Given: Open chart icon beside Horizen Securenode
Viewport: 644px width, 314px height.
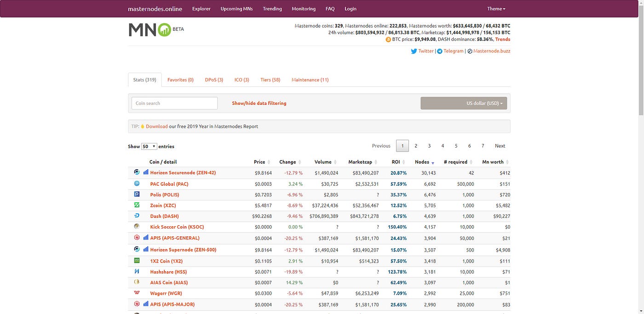Looking at the screenshot, I should click(146, 172).
